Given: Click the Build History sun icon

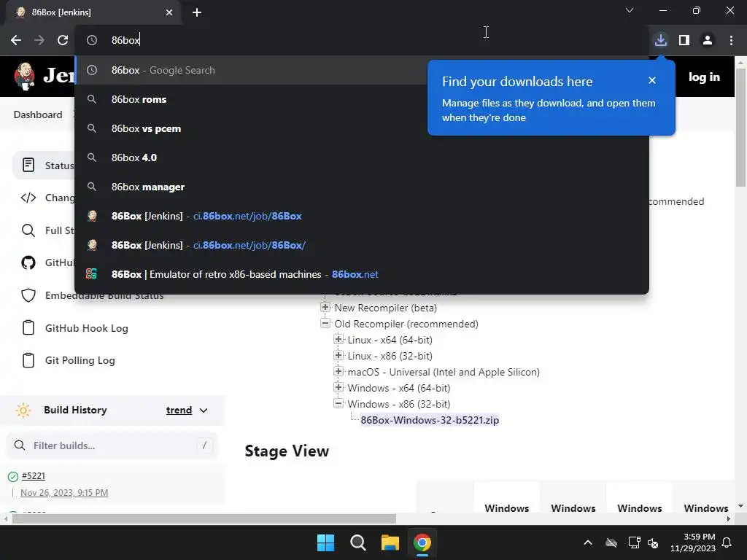Looking at the screenshot, I should tap(23, 410).
